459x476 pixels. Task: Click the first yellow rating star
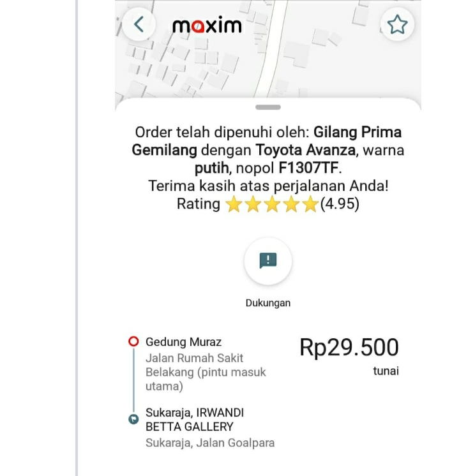click(234, 205)
